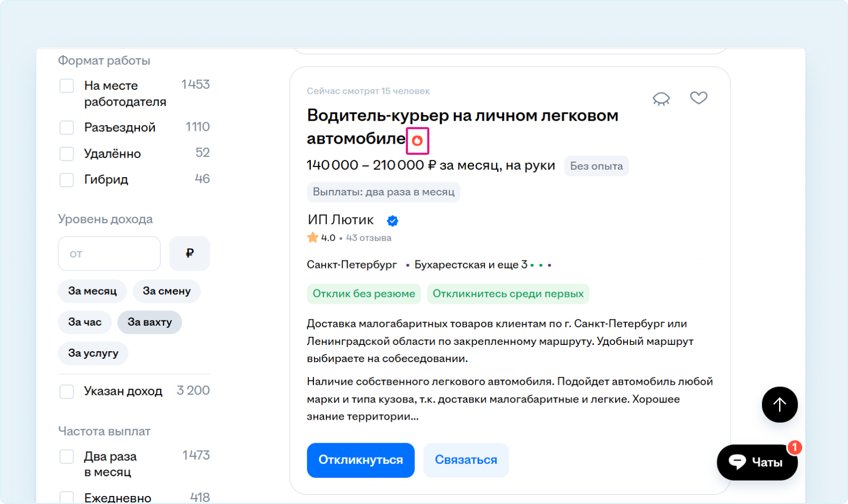
Task: Enable the Удалённо work format checkbox
Action: 67,154
